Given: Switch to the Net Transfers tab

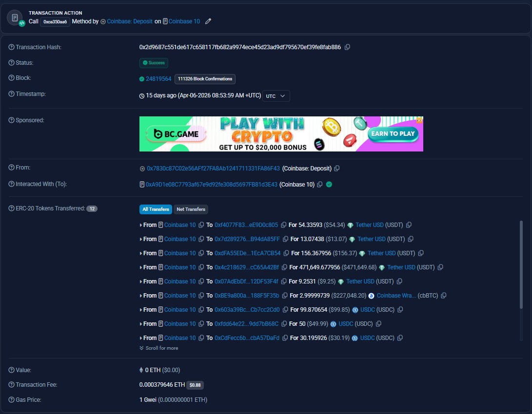Looking at the screenshot, I should [x=191, y=209].
